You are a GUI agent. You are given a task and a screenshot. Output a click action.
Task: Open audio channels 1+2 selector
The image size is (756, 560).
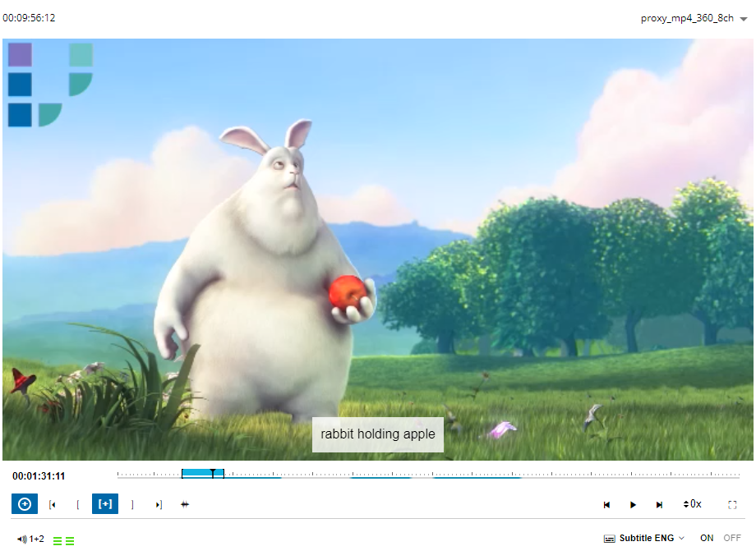30,539
